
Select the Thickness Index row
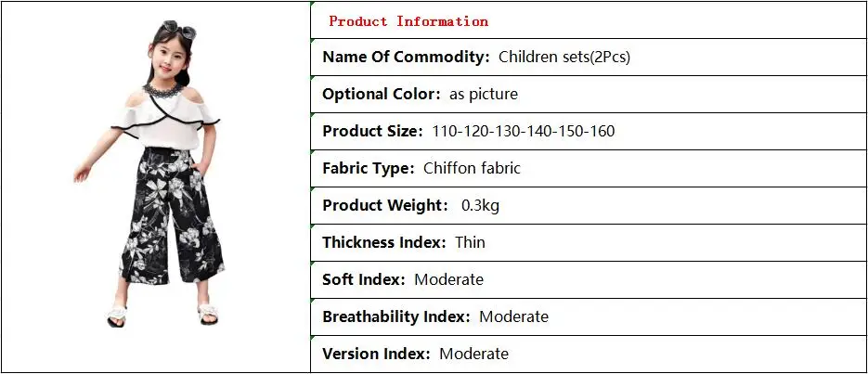pos(589,242)
